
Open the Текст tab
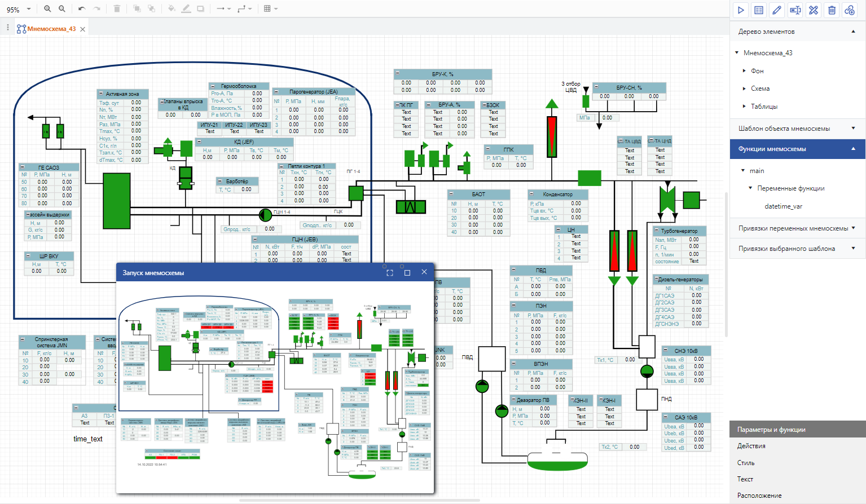[745, 479]
